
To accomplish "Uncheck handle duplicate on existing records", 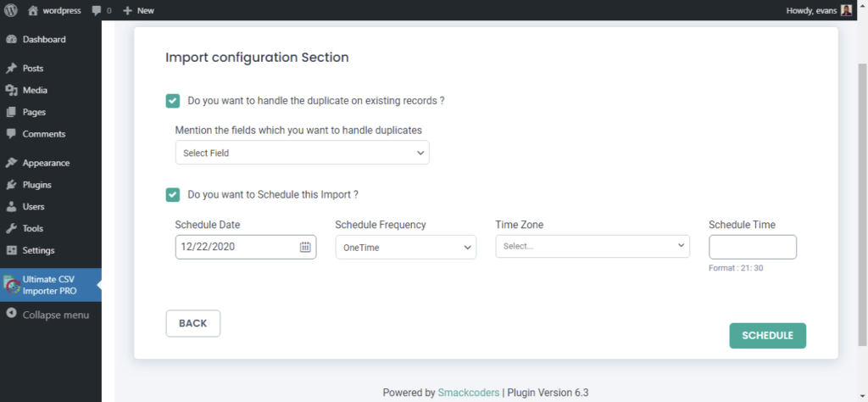I will pyautogui.click(x=173, y=101).
